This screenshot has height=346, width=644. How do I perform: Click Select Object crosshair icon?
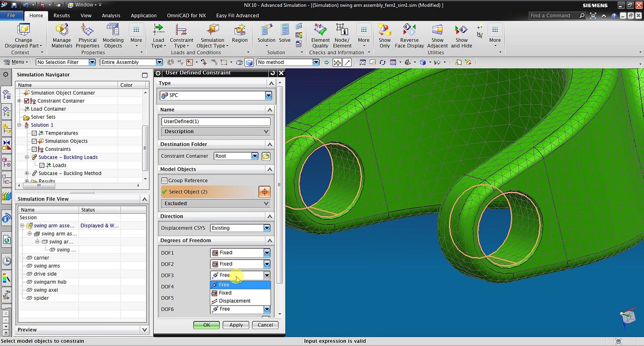(x=265, y=192)
